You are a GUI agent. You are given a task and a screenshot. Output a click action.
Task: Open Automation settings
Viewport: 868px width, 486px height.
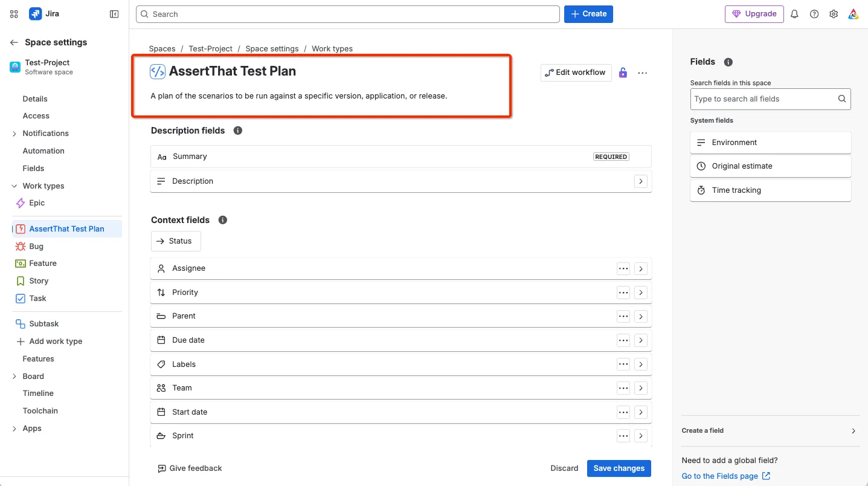point(43,151)
